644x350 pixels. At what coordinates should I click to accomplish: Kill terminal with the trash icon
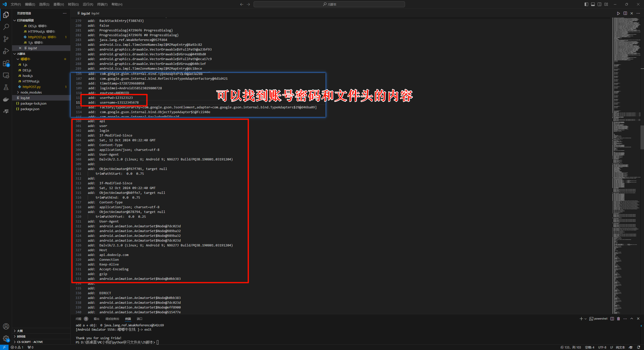pos(619,319)
